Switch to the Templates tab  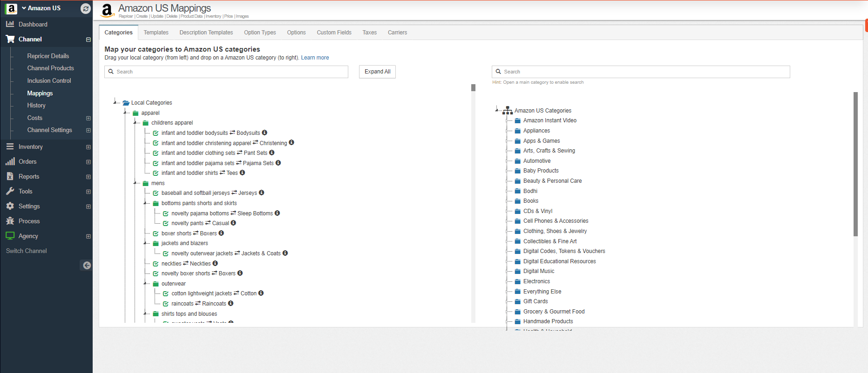click(156, 33)
